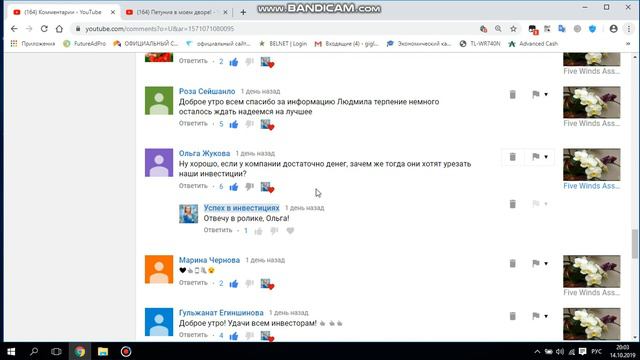The image size is (640, 360).
Task: Open a new browser tab
Action: (243, 12)
